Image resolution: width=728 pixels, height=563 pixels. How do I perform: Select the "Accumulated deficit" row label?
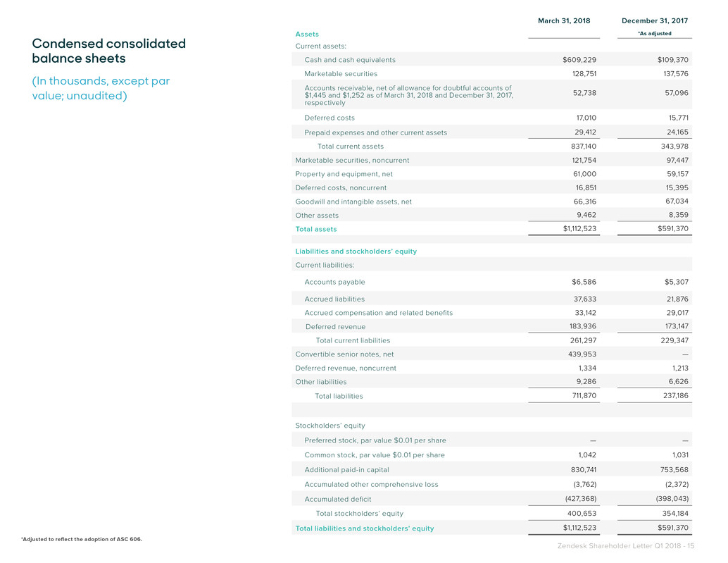click(336, 499)
